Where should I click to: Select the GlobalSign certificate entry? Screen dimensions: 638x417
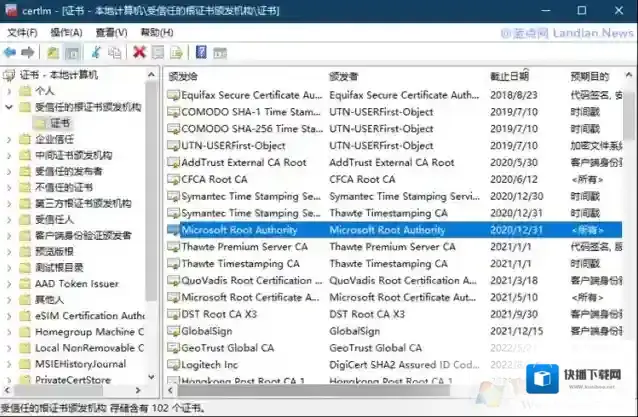pos(206,331)
